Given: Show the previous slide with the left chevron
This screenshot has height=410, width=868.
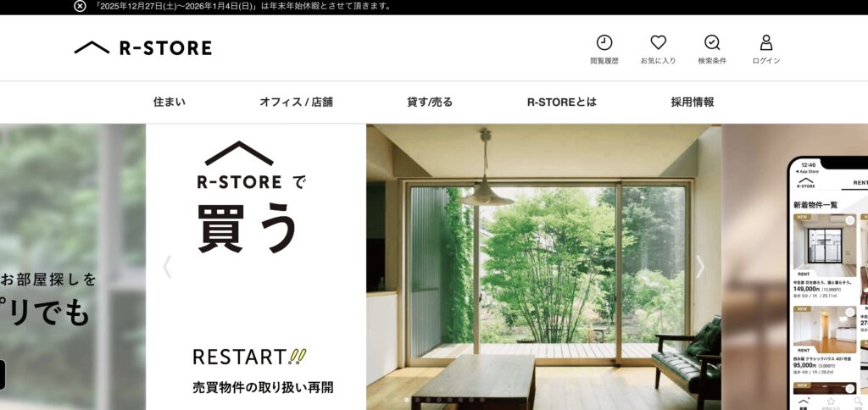Looking at the screenshot, I should coord(167,266).
